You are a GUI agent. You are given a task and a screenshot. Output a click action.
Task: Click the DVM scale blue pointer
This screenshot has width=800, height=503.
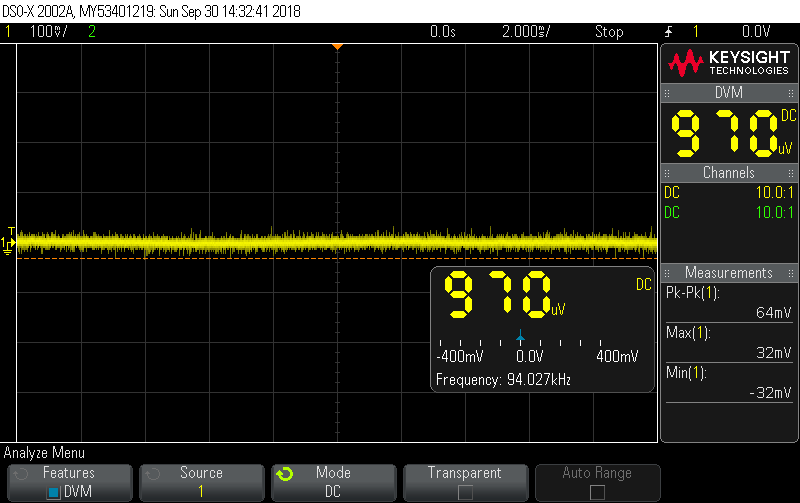point(520,336)
